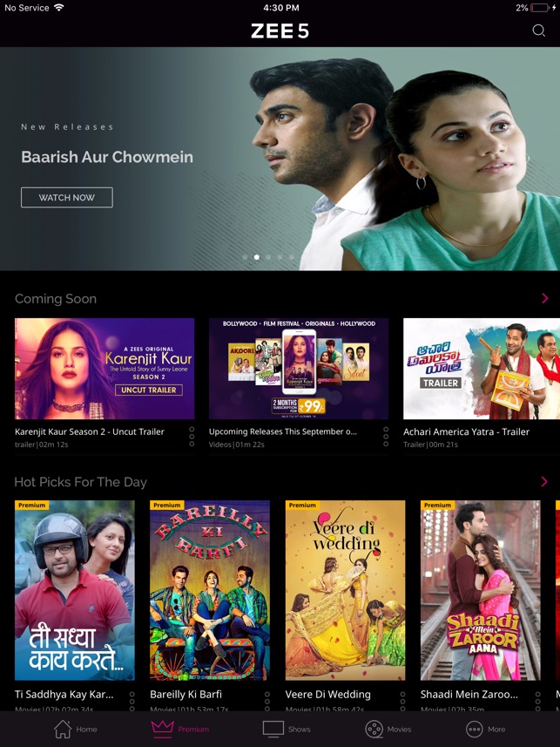This screenshot has width=560, height=747.
Task: Open the Veere Di Wedding poster
Action: coord(345,590)
